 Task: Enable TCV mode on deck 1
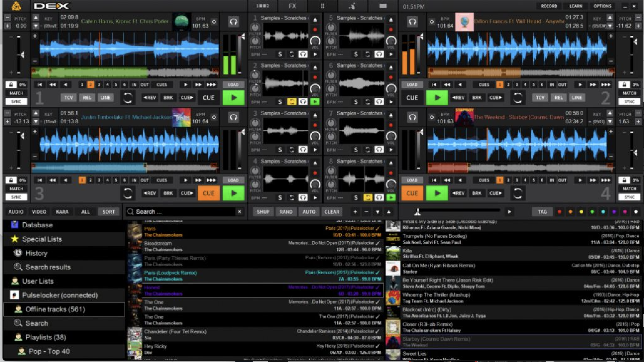click(x=69, y=98)
